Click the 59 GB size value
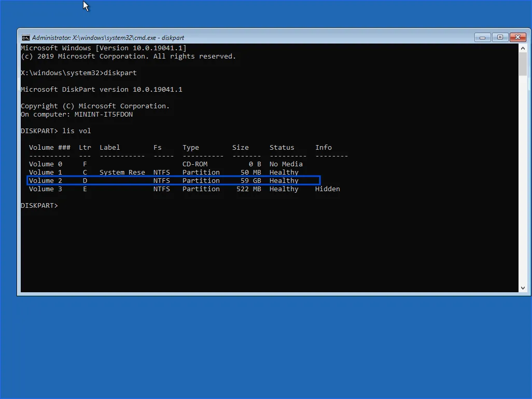Image resolution: width=532 pixels, height=399 pixels. [250, 181]
